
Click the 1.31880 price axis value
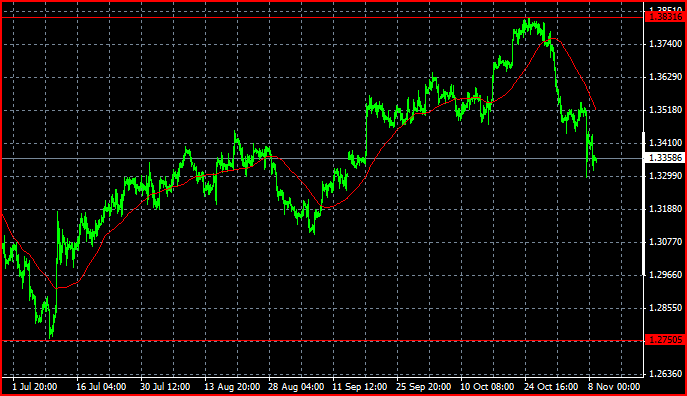pyautogui.click(x=666, y=209)
